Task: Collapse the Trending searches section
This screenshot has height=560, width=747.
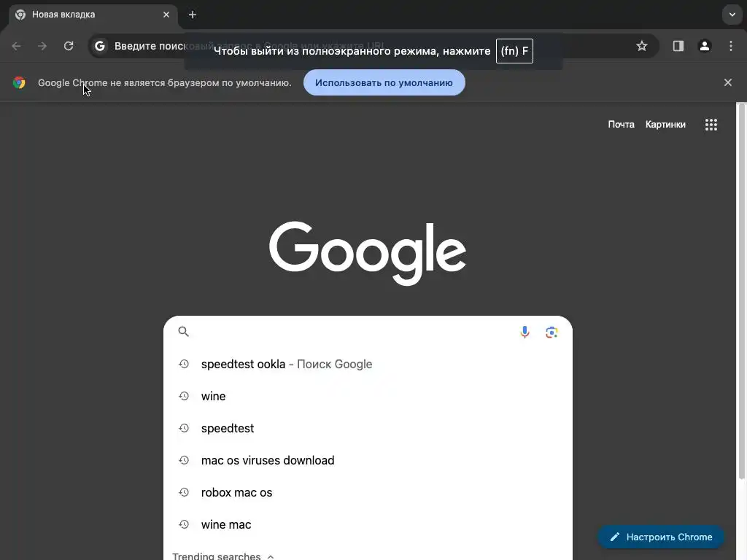Action: click(x=271, y=556)
